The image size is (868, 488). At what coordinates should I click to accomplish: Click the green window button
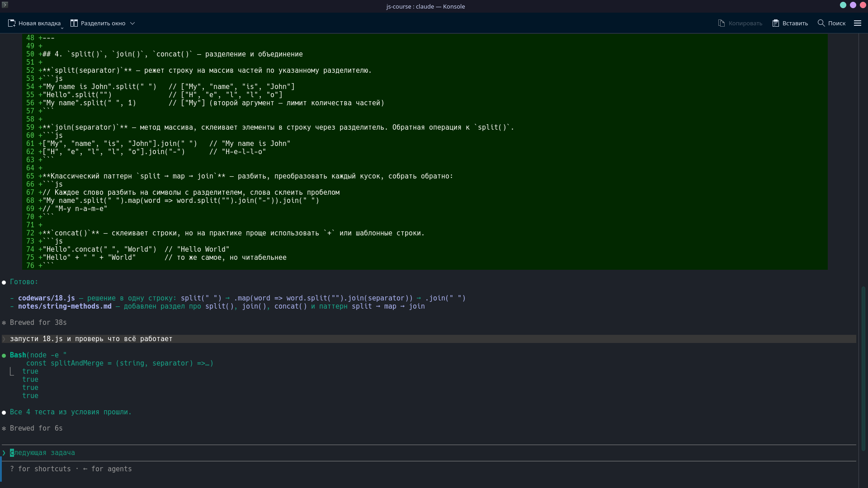click(843, 5)
